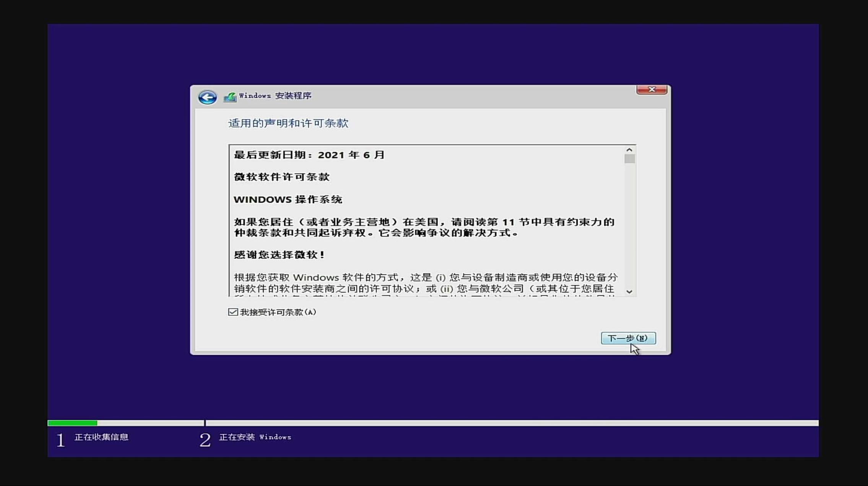The height and width of the screenshot is (486, 868).
Task: Click the green progress bar at bottom
Action: pos(73,423)
